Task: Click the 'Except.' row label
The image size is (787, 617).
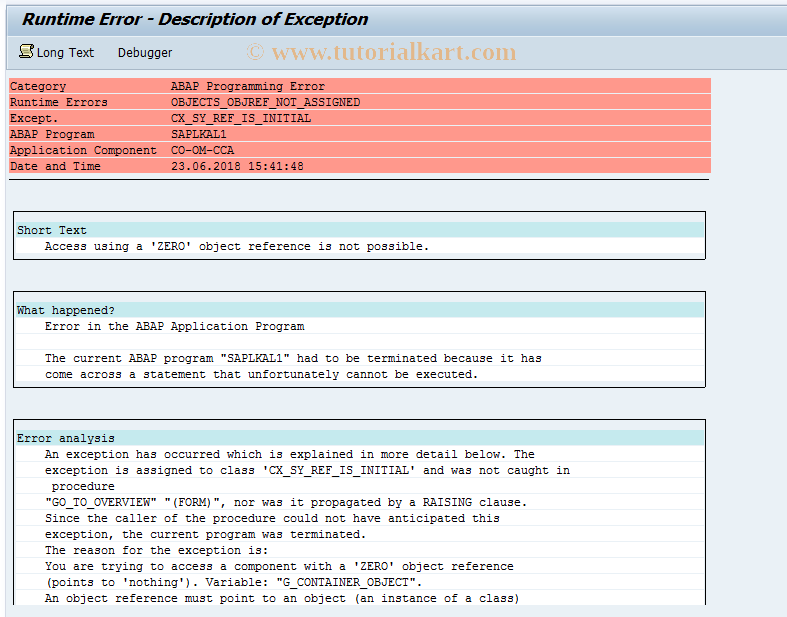Action: click(34, 118)
